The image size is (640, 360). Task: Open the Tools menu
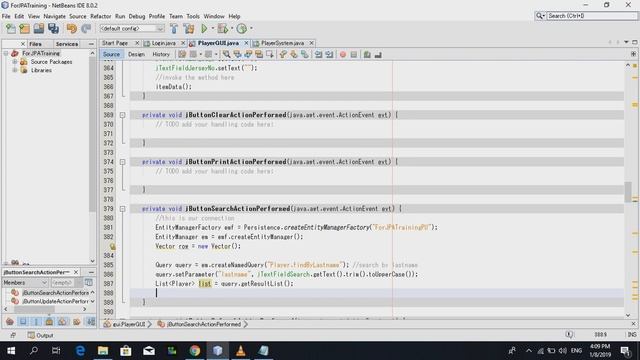(193, 16)
